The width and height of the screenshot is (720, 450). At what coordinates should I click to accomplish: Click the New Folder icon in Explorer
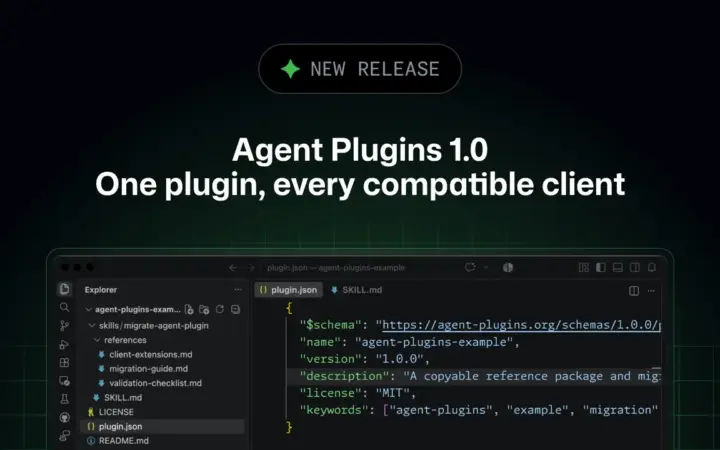click(204, 309)
